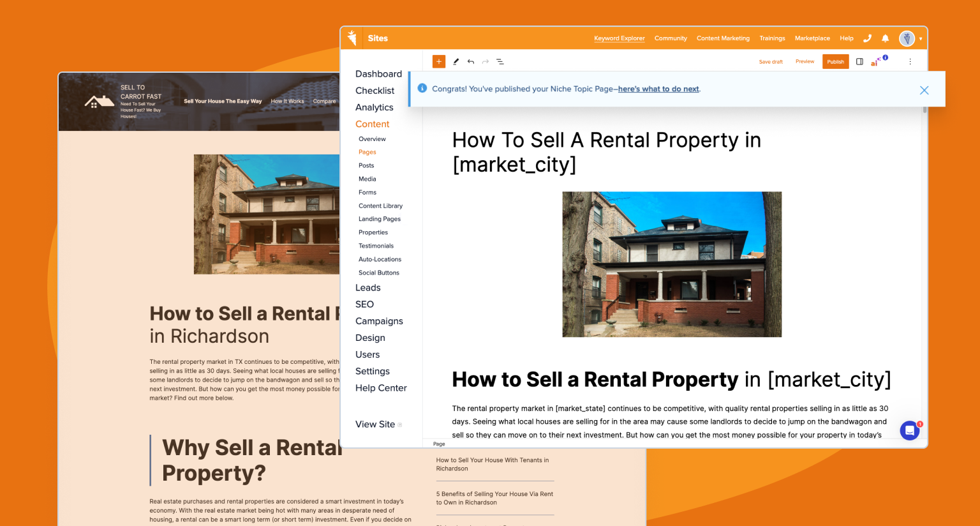This screenshot has height=526, width=980.
Task: Open Social Buttons
Action: point(378,273)
